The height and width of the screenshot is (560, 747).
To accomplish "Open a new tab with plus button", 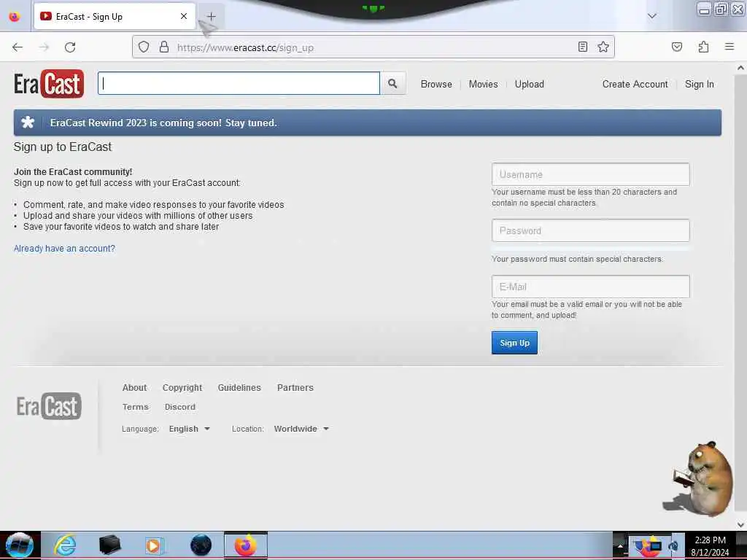I will click(211, 16).
